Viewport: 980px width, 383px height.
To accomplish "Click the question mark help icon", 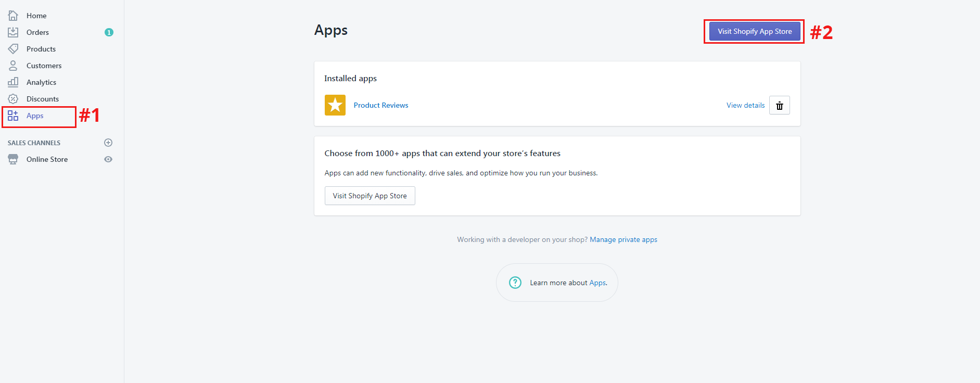I will 515,283.
